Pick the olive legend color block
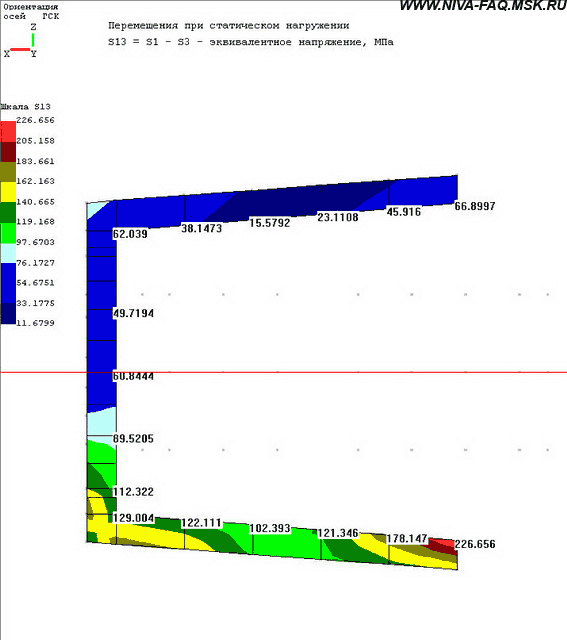567x640 pixels. (8, 172)
